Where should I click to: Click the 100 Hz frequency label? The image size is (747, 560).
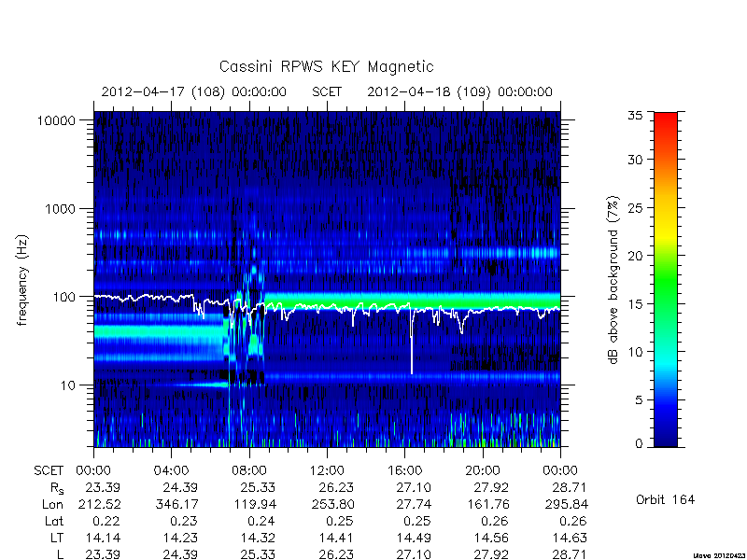pyautogui.click(x=63, y=297)
